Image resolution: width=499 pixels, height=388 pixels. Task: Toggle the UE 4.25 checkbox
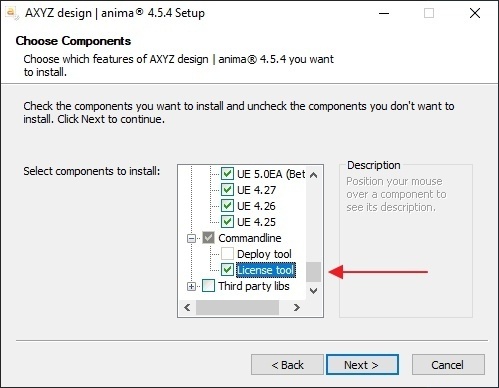(227, 222)
